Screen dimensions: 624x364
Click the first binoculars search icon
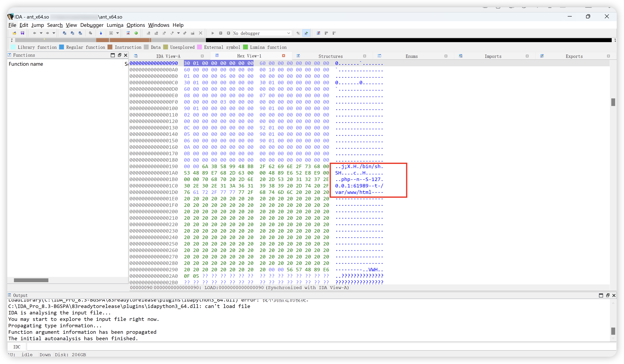tap(64, 33)
